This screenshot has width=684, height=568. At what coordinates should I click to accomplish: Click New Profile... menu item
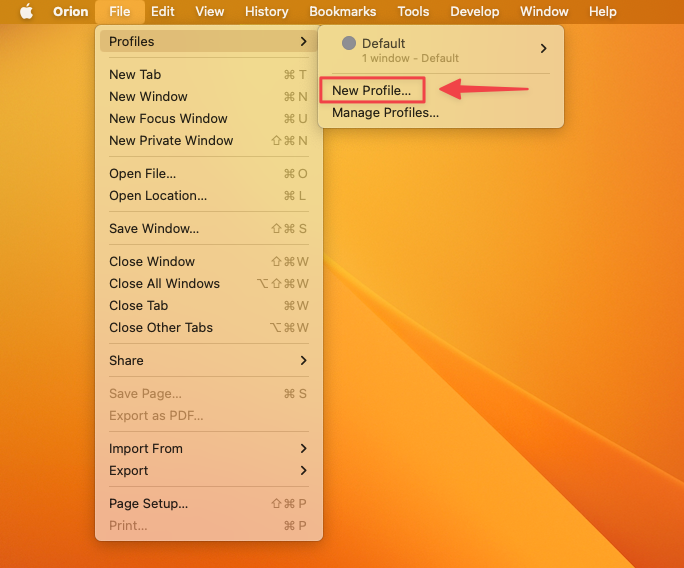371,91
